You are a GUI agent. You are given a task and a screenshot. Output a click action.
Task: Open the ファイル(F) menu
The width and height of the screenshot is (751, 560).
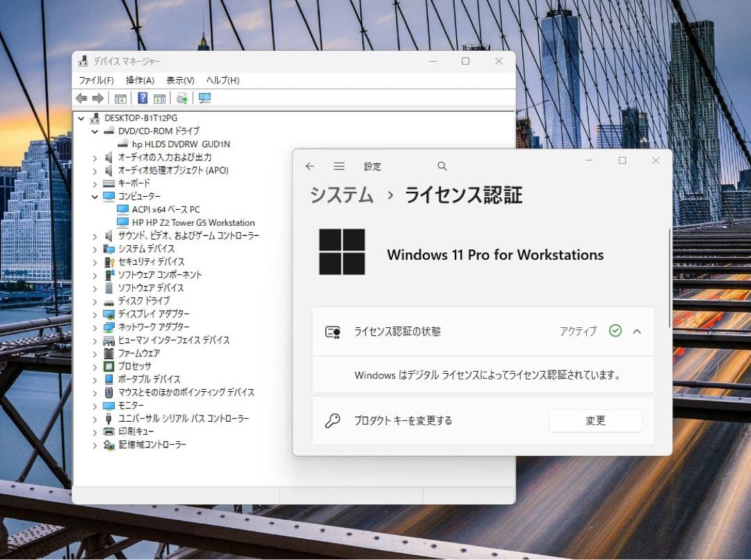pos(96,80)
